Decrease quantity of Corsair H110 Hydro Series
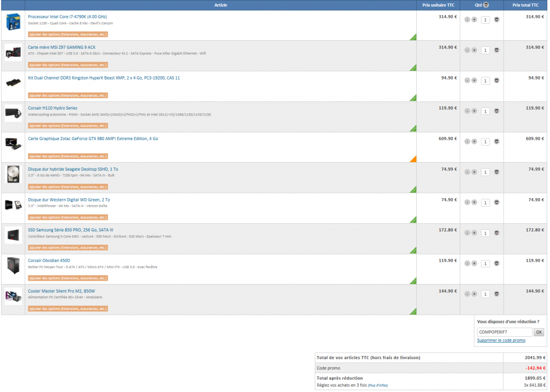Image resolution: width=550 pixels, height=392 pixels. pyautogui.click(x=467, y=111)
